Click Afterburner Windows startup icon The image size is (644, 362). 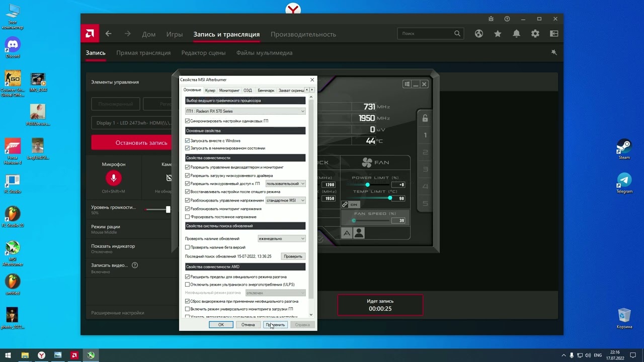tap(407, 84)
